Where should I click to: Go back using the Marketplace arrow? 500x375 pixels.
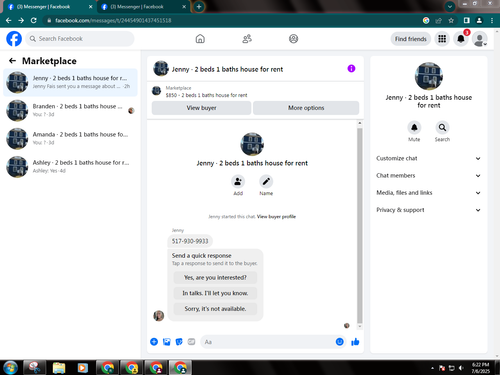[x=12, y=61]
